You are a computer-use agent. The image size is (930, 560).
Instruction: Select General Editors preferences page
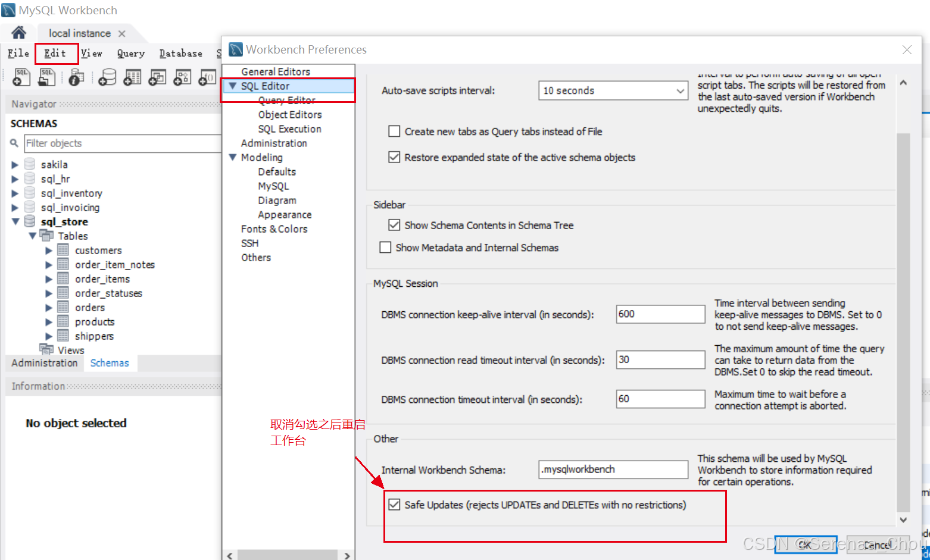276,71
